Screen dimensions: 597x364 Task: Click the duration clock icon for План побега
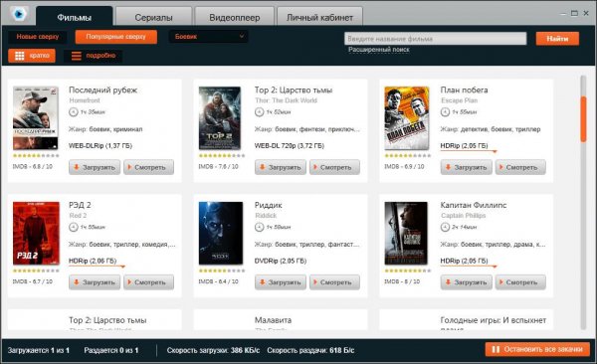445,112
